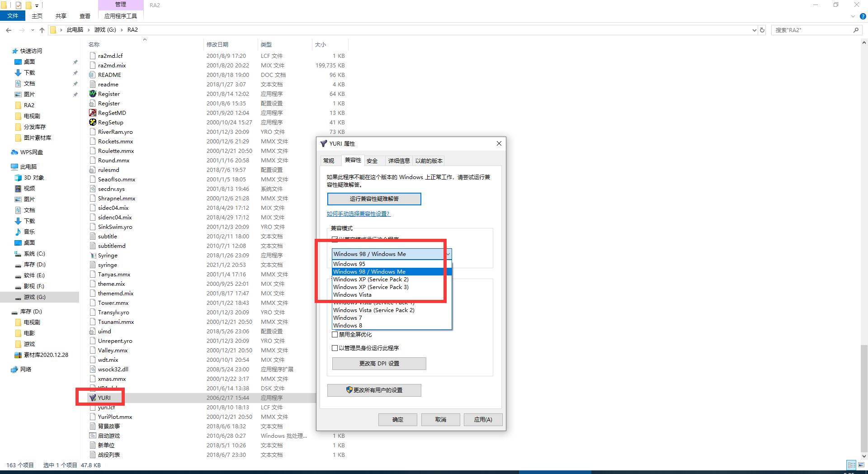Open the compatibility mode combo box
This screenshot has width=868, height=474.
[448, 254]
